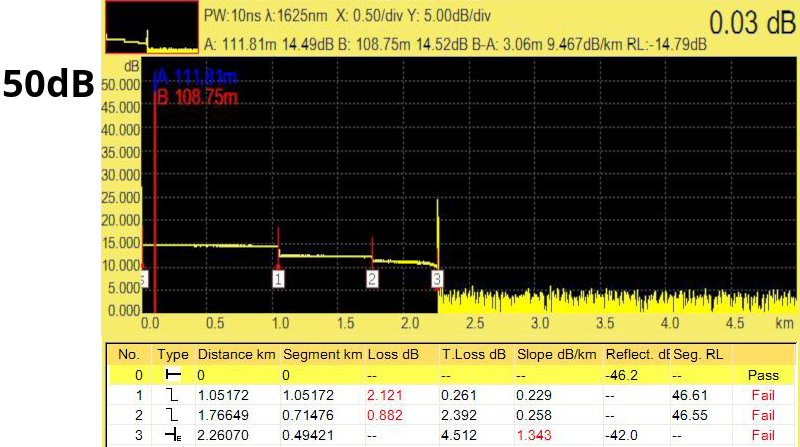This screenshot has width=800, height=447.
Task: Click the Slope dB/km column header
Action: tap(557, 354)
